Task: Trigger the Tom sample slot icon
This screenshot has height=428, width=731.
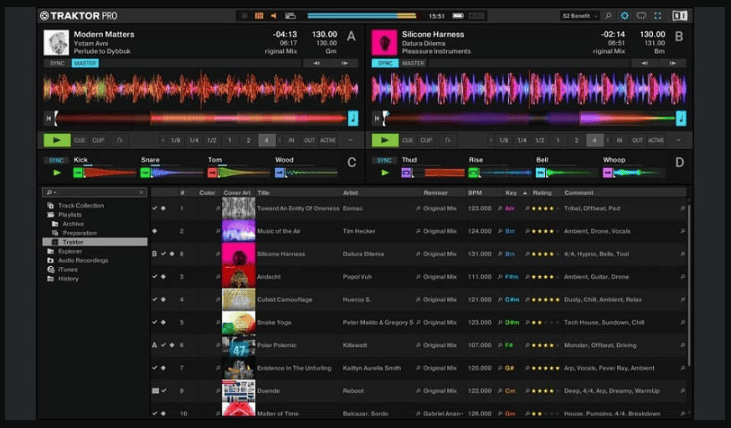Action: coord(212,173)
